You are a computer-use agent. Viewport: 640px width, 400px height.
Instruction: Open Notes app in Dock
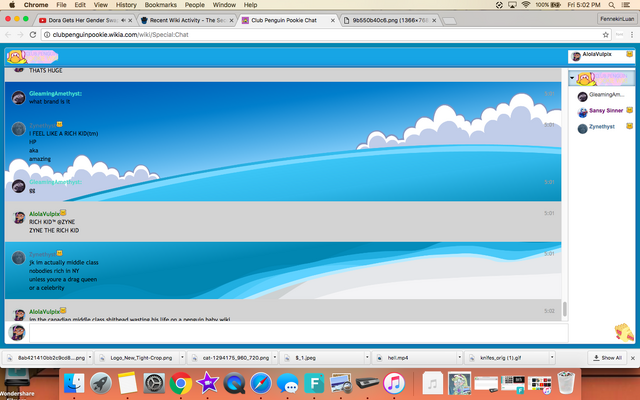[127, 383]
